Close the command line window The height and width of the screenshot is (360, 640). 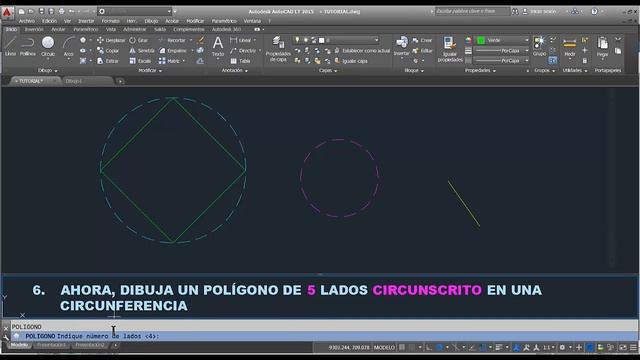click(x=6, y=328)
